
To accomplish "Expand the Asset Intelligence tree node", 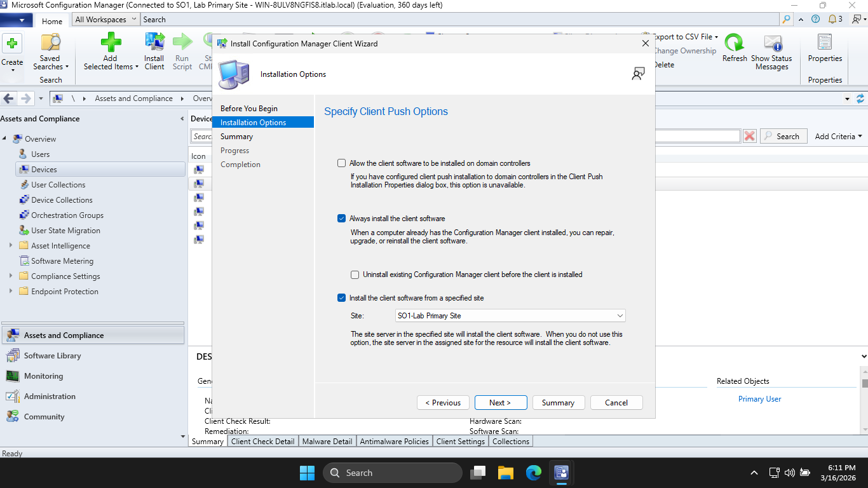I will 11,246.
